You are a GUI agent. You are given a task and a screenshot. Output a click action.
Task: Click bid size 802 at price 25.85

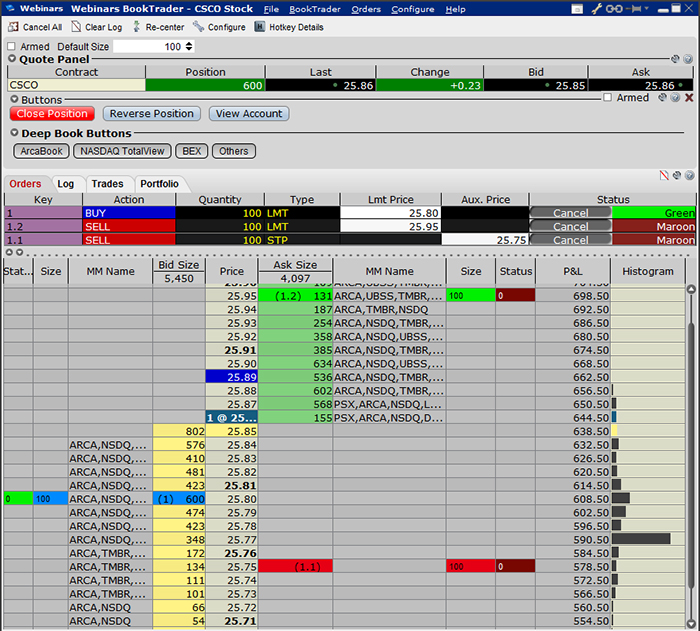pyautogui.click(x=179, y=431)
